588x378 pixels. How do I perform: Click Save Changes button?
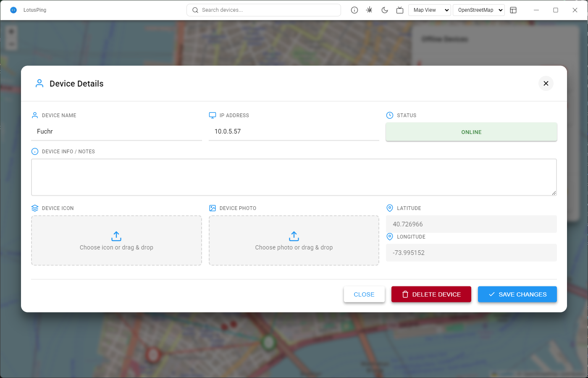(x=517, y=294)
